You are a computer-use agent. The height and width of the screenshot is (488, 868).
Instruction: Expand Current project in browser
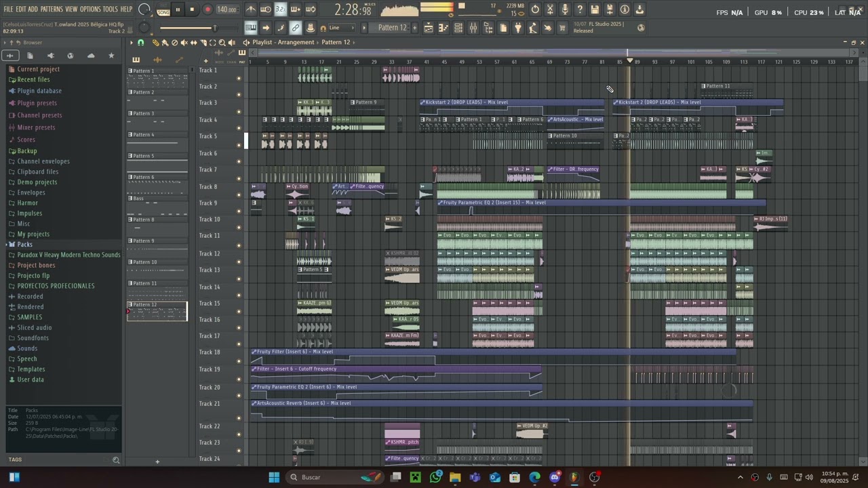pos(38,69)
